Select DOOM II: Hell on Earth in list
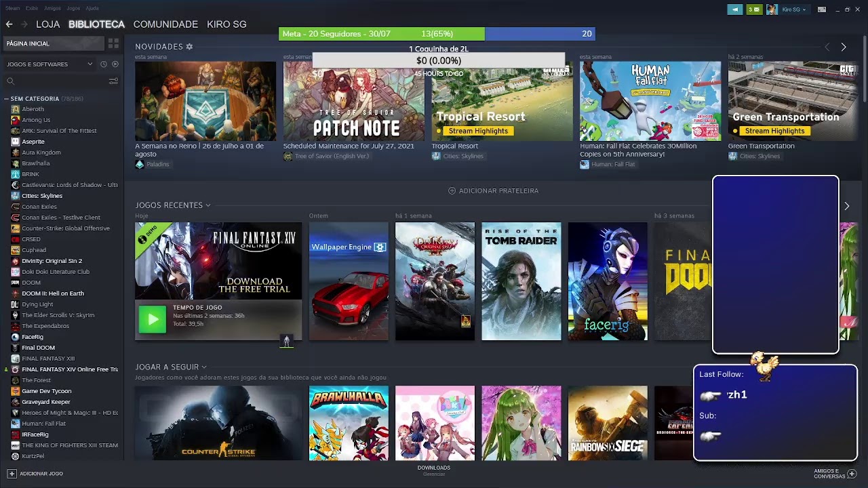 coord(53,293)
